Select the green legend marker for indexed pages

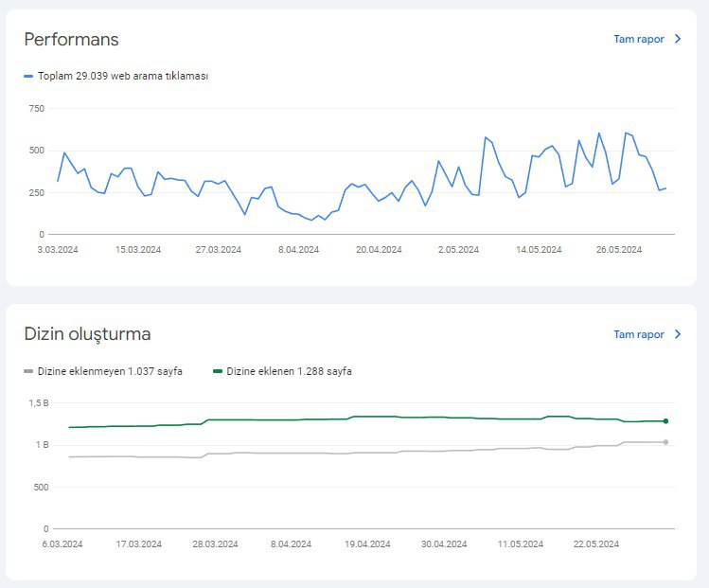coord(218,371)
